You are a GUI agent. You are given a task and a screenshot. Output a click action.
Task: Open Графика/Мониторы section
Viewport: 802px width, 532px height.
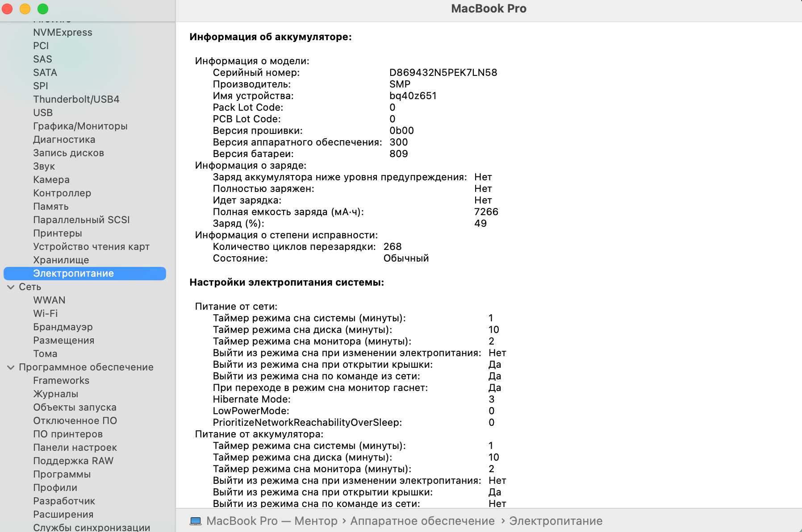click(80, 126)
